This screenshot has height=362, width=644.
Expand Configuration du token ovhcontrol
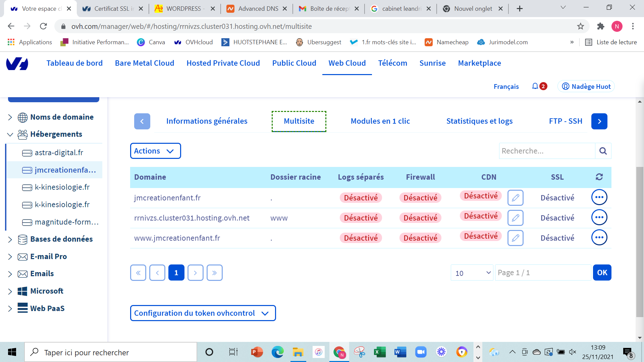tap(203, 313)
